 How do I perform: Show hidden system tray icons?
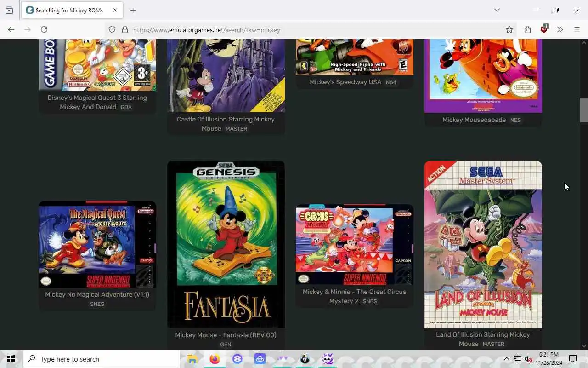pos(507,359)
